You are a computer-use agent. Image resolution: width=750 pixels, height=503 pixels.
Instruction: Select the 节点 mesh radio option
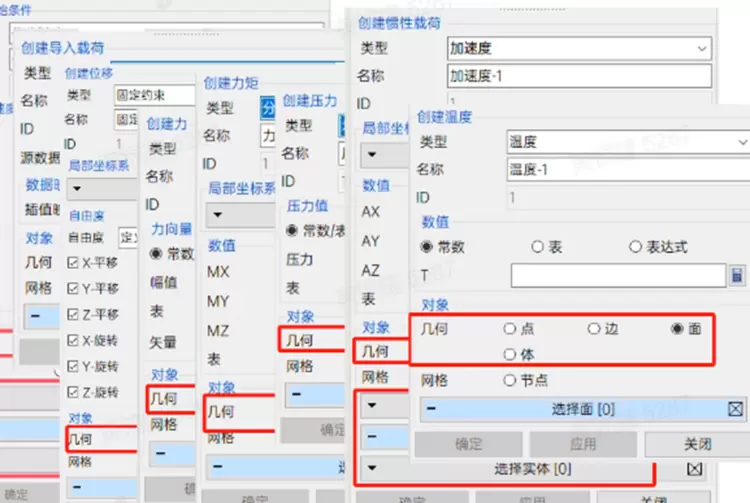pyautogui.click(x=510, y=380)
